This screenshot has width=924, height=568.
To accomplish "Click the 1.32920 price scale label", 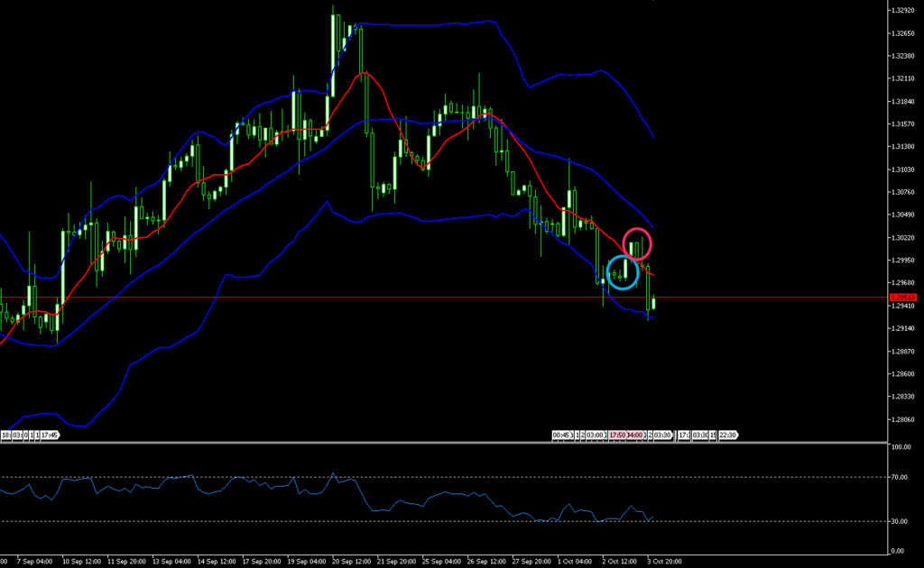I will tap(902, 11).
